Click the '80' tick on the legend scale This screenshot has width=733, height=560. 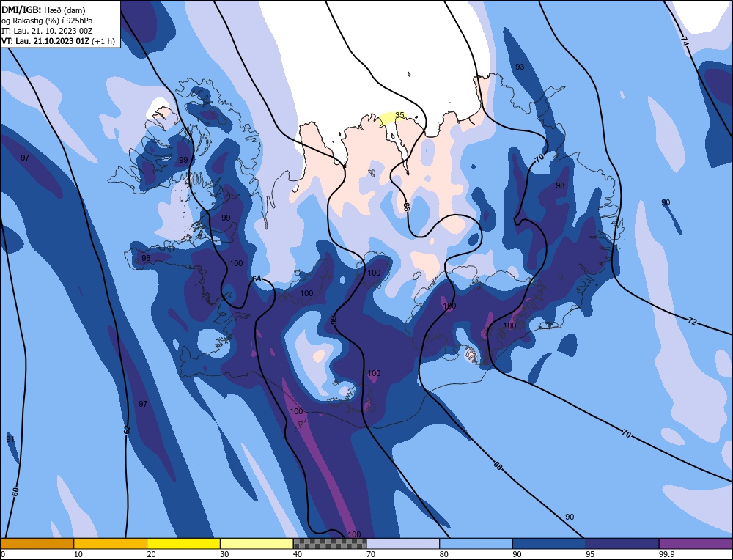444,554
